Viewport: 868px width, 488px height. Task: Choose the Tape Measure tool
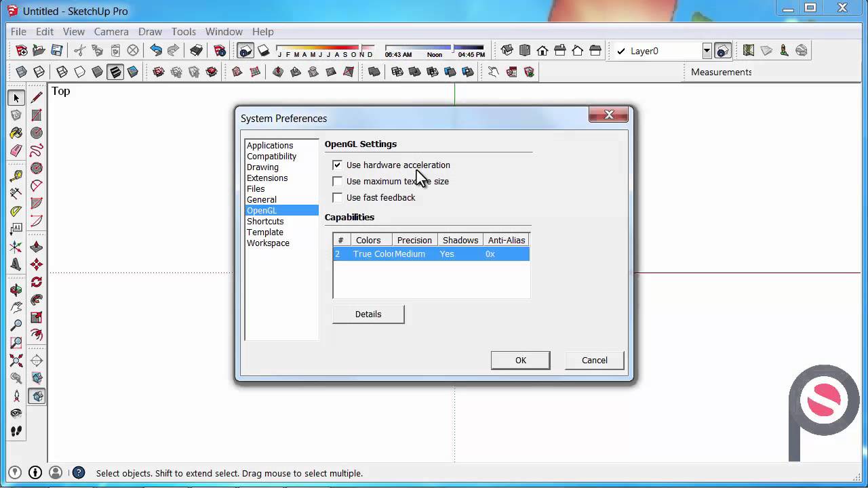tap(16, 176)
